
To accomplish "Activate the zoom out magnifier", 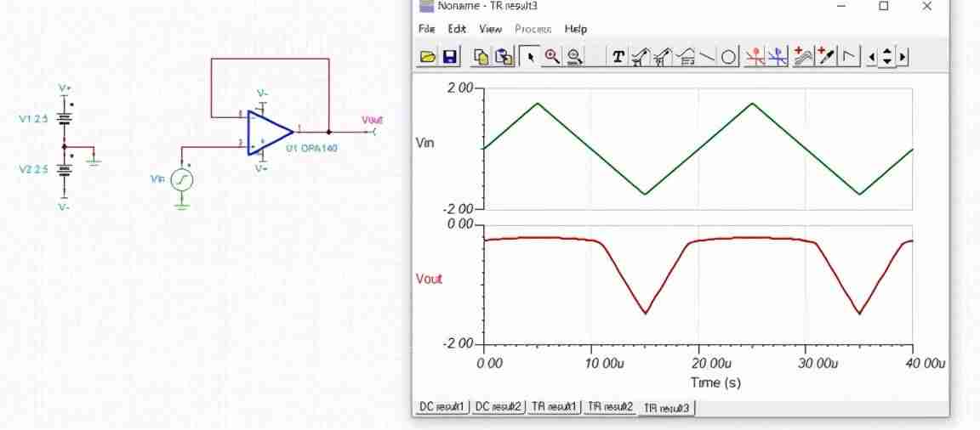I will coord(574,57).
